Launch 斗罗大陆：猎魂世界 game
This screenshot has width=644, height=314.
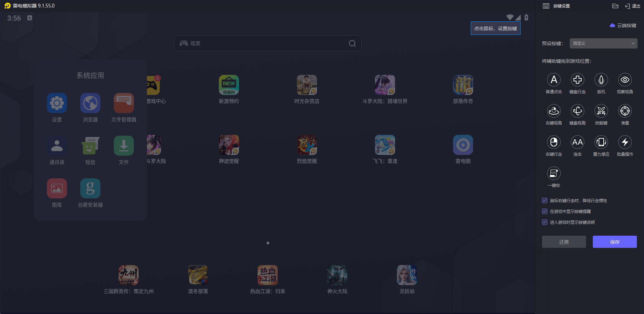(x=385, y=85)
